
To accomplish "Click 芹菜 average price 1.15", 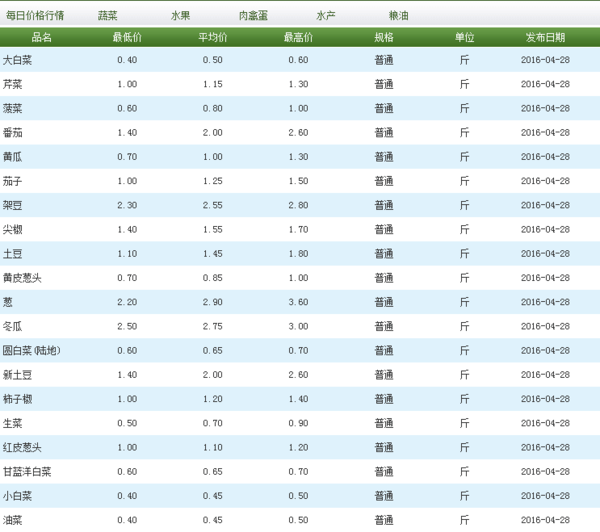I will tap(213, 84).
